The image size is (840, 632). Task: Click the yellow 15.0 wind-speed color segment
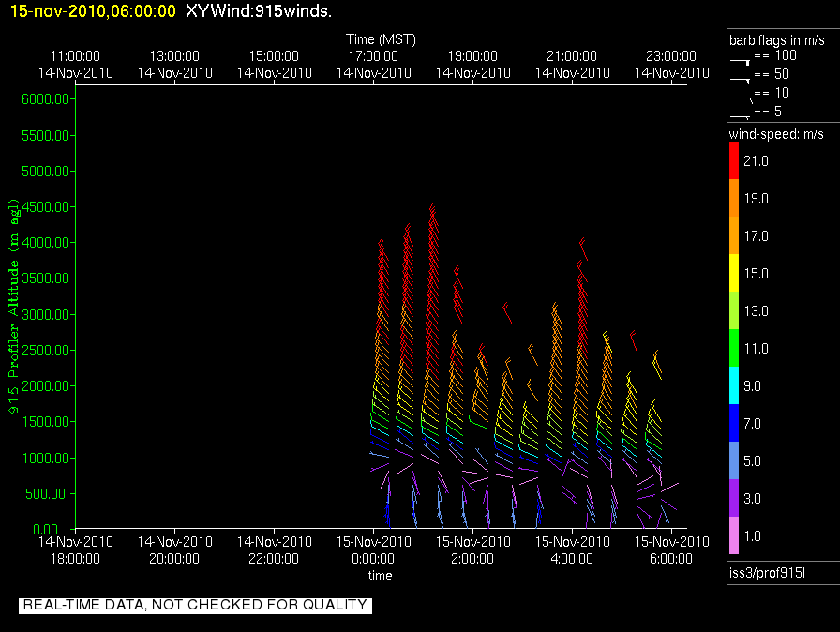[734, 273]
